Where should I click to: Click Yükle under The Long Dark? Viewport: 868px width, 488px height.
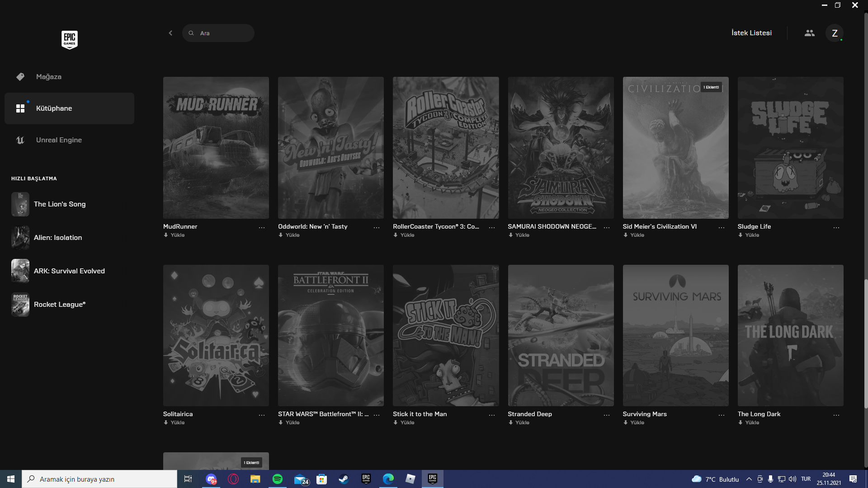(749, 422)
